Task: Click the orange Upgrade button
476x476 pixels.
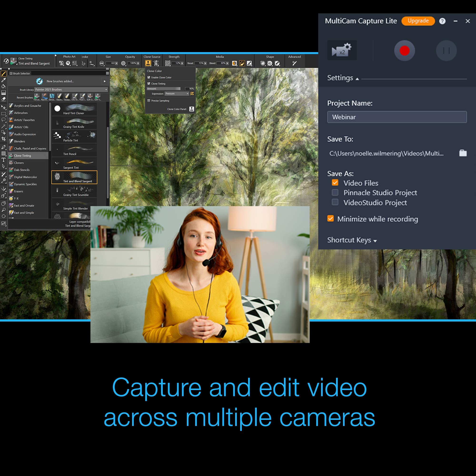Action: [418, 21]
